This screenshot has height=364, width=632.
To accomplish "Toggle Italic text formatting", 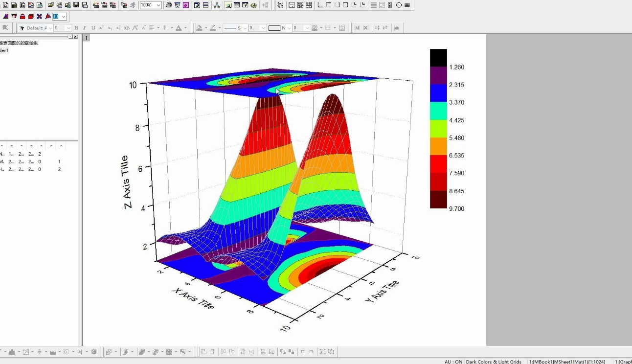I will 84,28.
